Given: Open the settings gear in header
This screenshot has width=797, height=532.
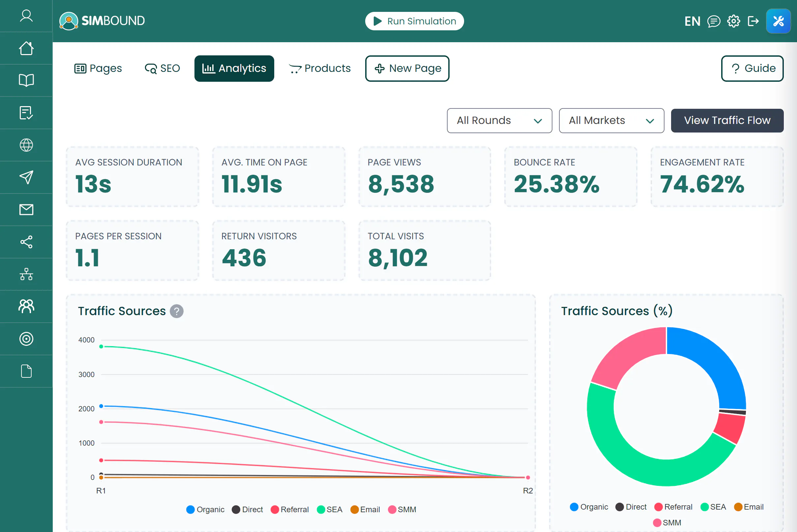Looking at the screenshot, I should (734, 21).
